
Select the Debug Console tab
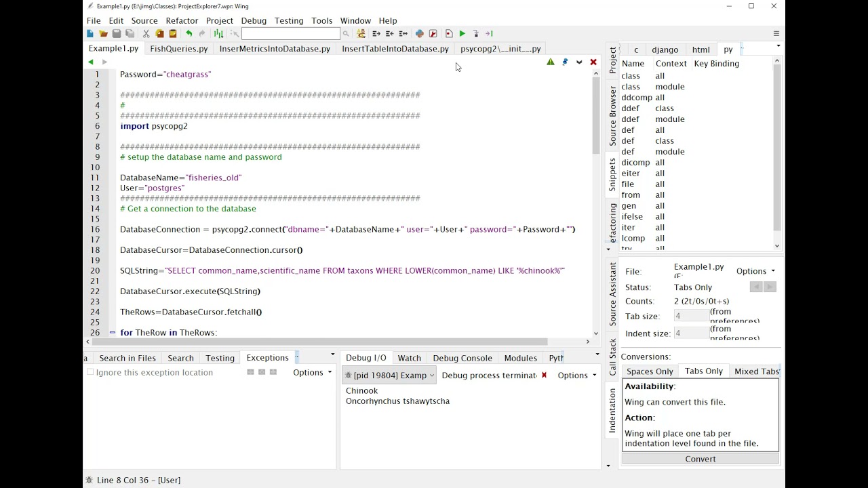coord(462,358)
